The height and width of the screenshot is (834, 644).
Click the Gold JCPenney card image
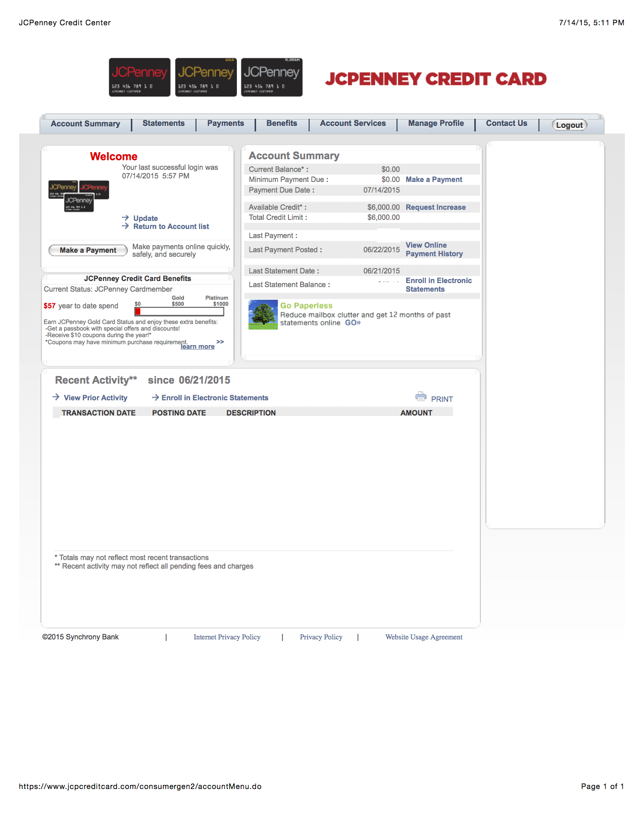tap(206, 77)
